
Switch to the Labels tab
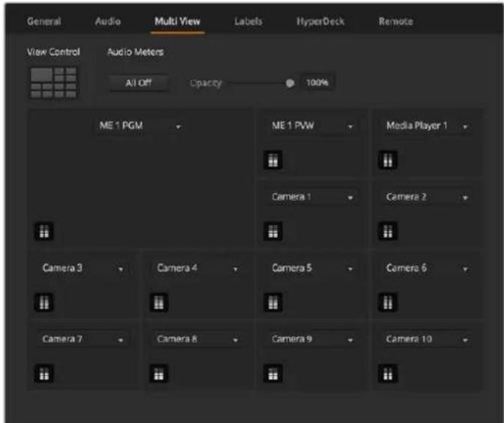coord(248,22)
